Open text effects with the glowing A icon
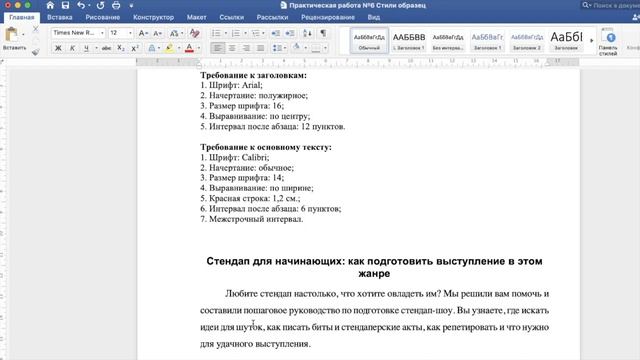The image size is (640, 360). (x=151, y=48)
